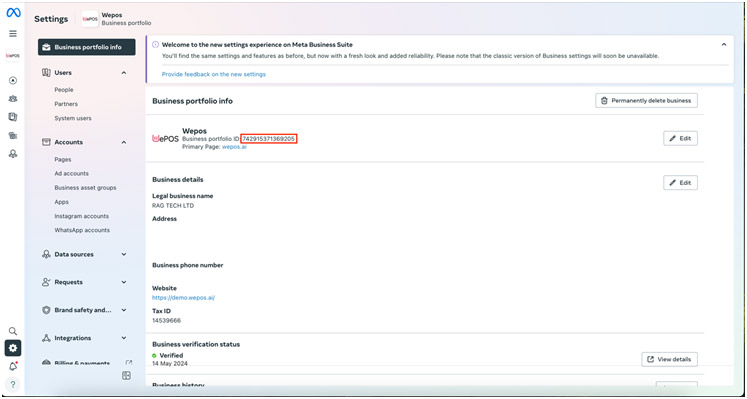This screenshot has height=399, width=747.
Task: Collapse the Accounts section
Action: [124, 142]
